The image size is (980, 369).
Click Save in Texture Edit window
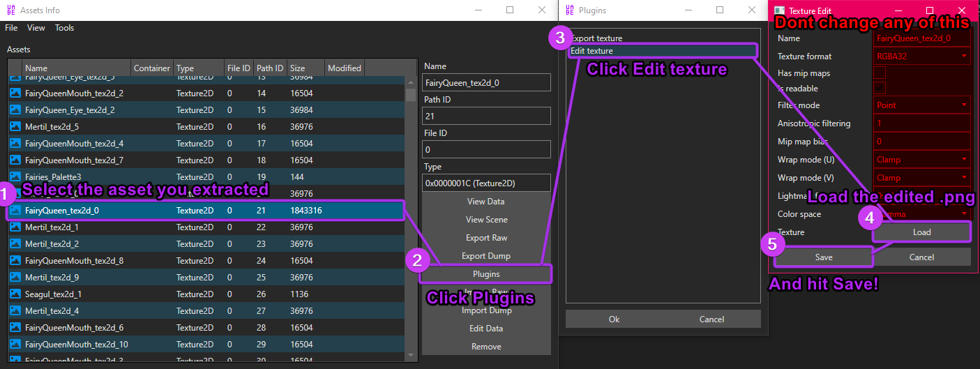point(824,257)
